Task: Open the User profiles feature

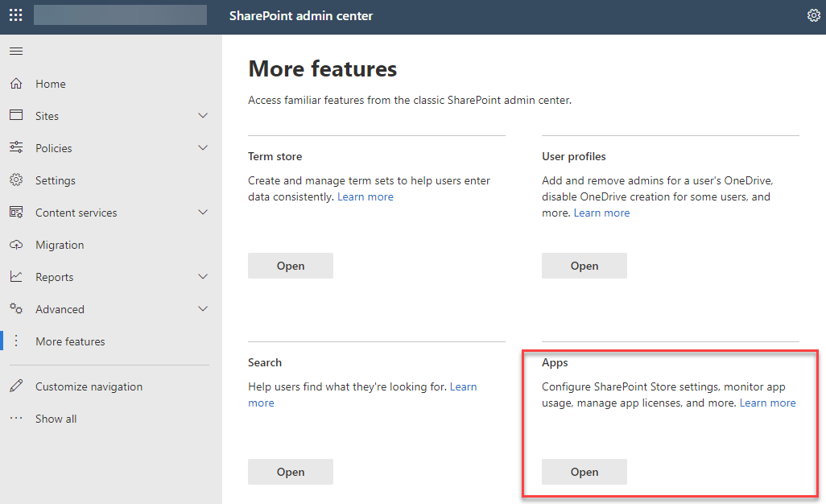Action: (584, 266)
